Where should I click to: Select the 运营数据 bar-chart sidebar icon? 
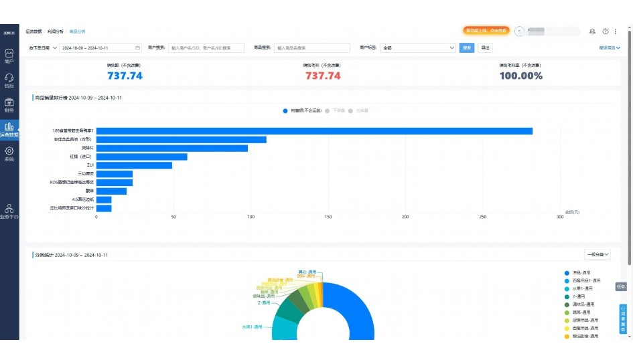click(x=9, y=128)
